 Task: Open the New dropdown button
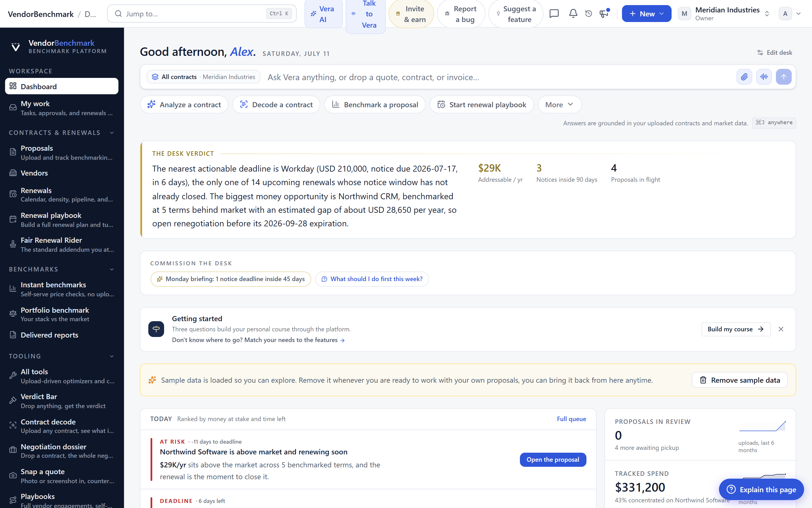pos(646,14)
